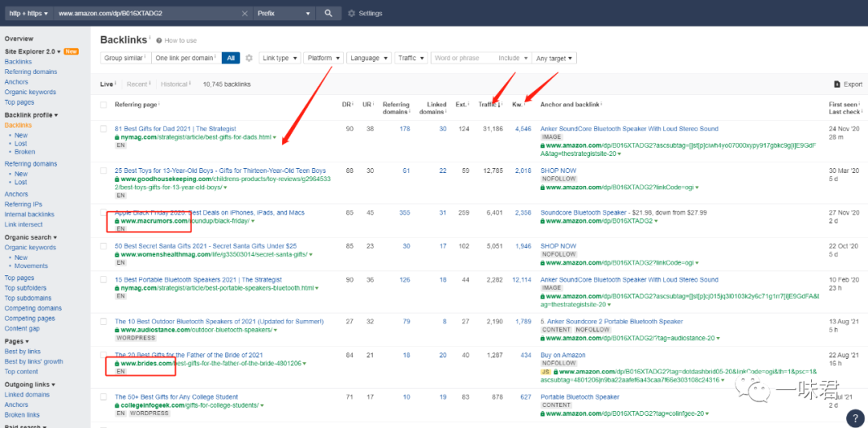This screenshot has height=428, width=868.
Task: Expand the audiostance.com URL arrow
Action: click(x=275, y=331)
